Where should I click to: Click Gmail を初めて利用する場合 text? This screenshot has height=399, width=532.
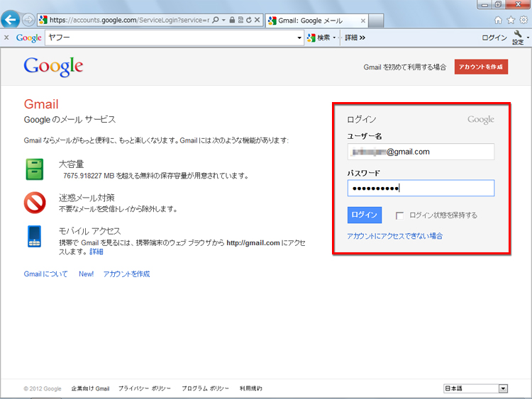coord(405,67)
